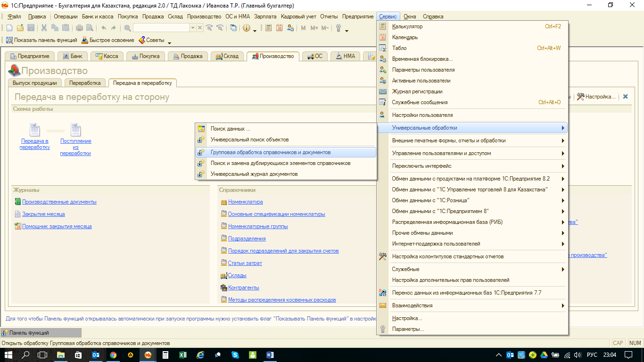Open the Помощник закрытия месяца link

coord(57,226)
